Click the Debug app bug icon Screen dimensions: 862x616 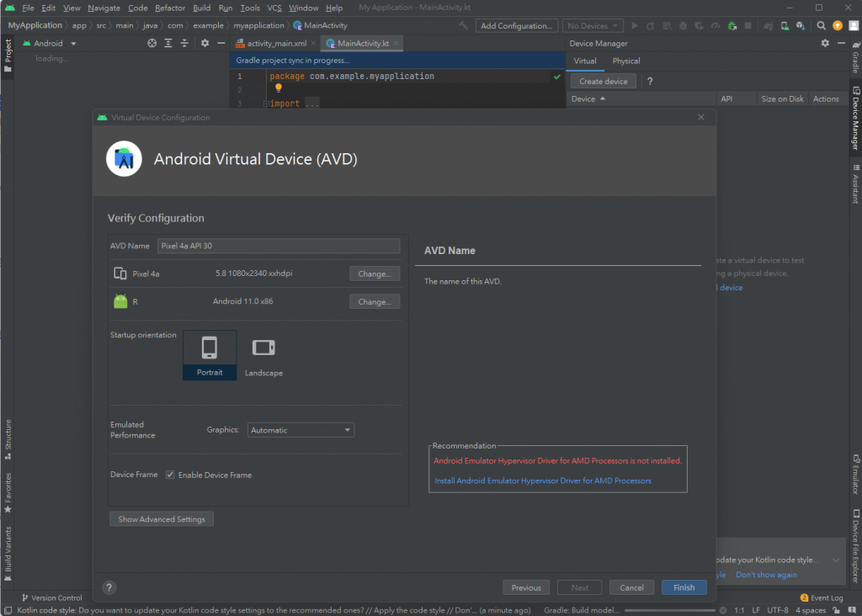tap(683, 26)
